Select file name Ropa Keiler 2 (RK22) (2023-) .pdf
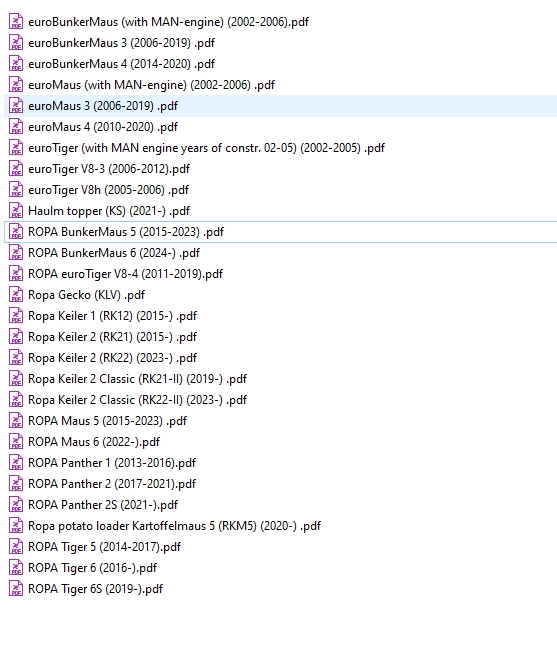The width and height of the screenshot is (557, 655). pyautogui.click(x=112, y=358)
